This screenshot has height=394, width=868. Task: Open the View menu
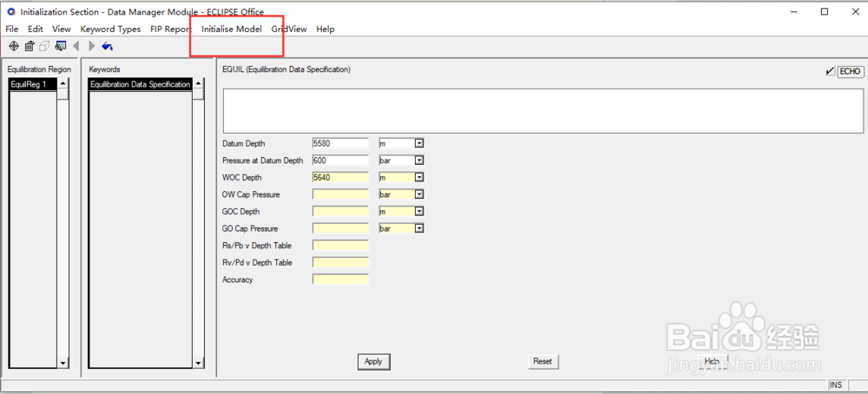pyautogui.click(x=62, y=29)
